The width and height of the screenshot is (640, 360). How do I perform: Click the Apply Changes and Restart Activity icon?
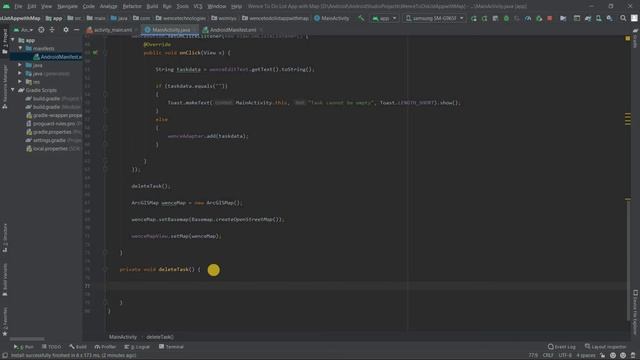pyautogui.click(x=484, y=18)
